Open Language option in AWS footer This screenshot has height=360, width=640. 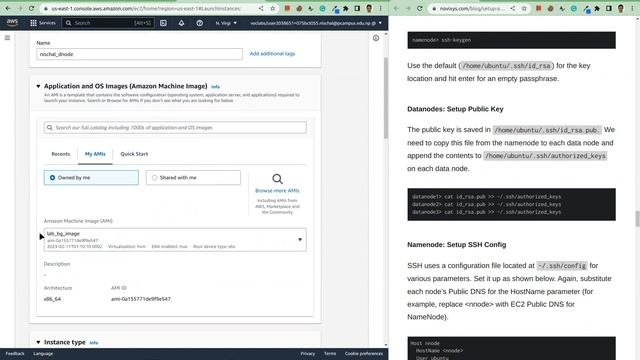[43, 353]
